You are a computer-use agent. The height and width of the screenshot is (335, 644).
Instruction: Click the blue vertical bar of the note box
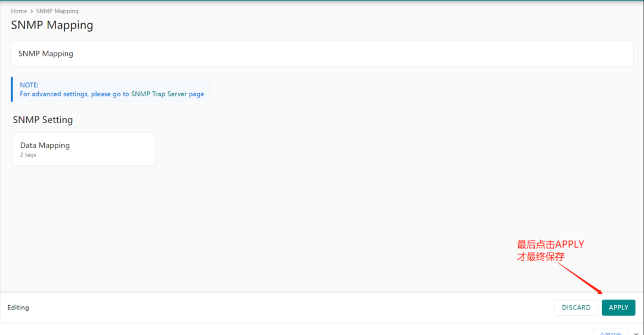coord(12,90)
